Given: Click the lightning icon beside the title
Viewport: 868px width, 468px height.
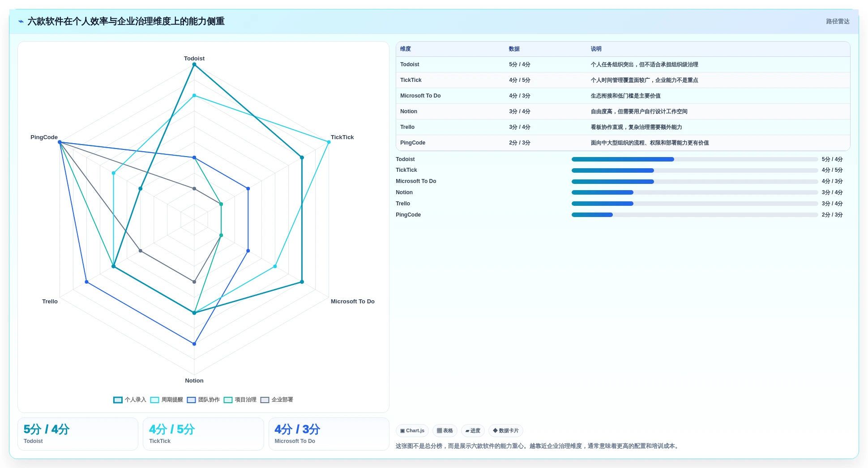Looking at the screenshot, I should tap(21, 21).
